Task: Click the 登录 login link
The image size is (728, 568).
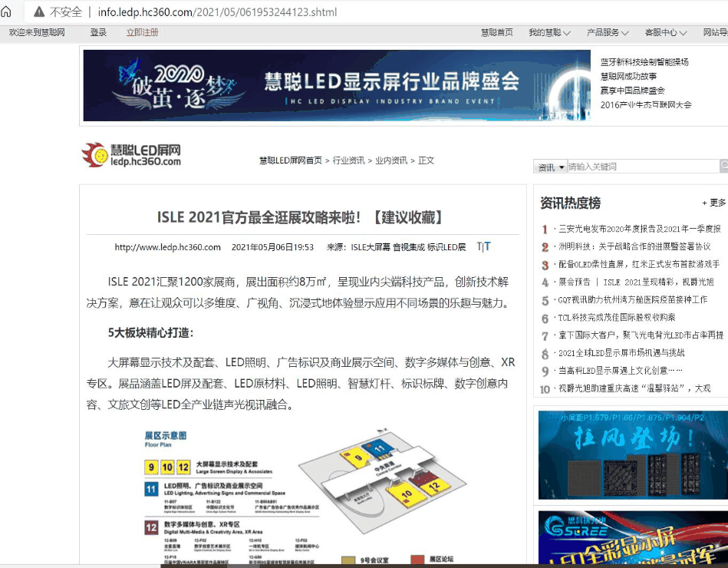Action: [x=98, y=32]
